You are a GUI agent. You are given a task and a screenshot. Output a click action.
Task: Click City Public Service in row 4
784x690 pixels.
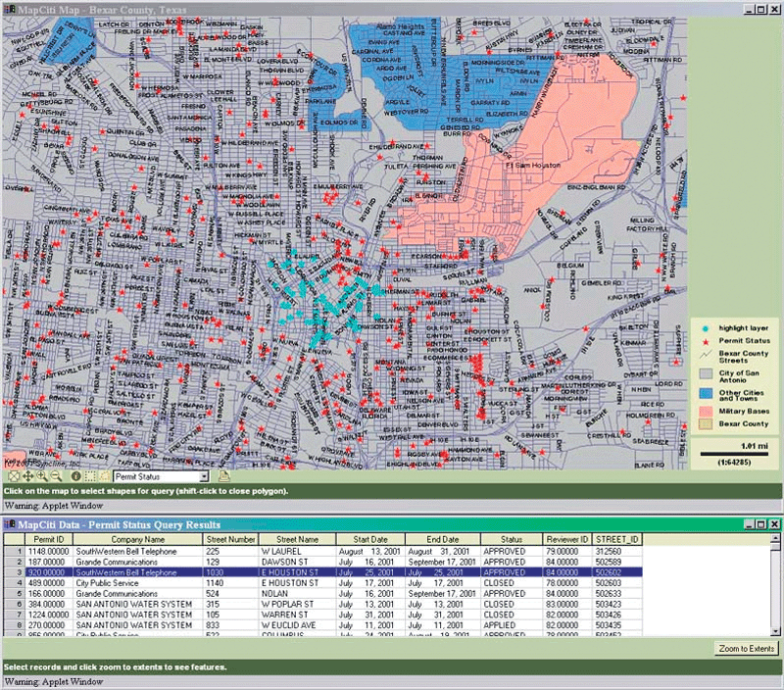[x=138, y=583]
